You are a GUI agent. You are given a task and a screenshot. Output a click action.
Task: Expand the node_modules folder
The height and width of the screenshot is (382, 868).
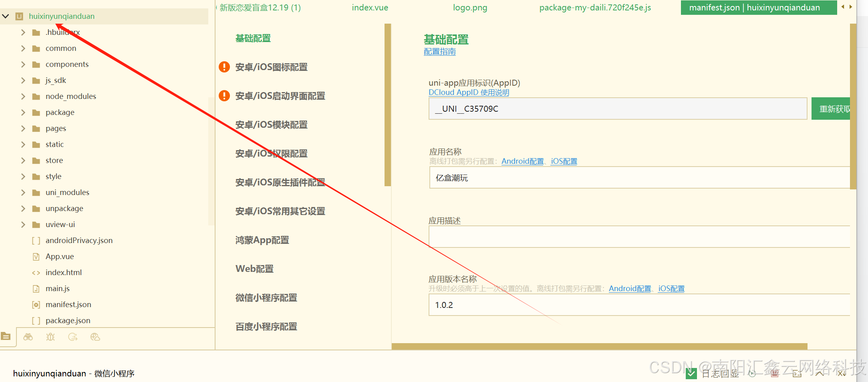23,97
